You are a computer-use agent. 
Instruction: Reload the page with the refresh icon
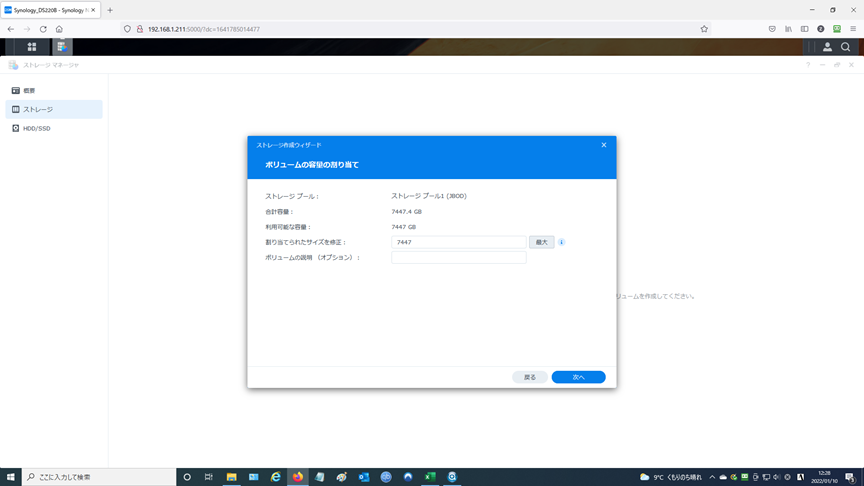(x=43, y=29)
